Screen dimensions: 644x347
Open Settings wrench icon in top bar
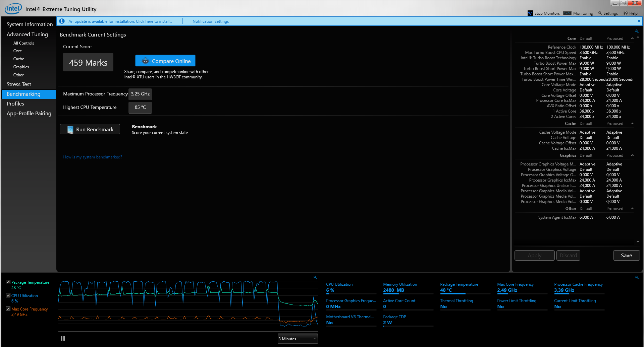coord(600,13)
